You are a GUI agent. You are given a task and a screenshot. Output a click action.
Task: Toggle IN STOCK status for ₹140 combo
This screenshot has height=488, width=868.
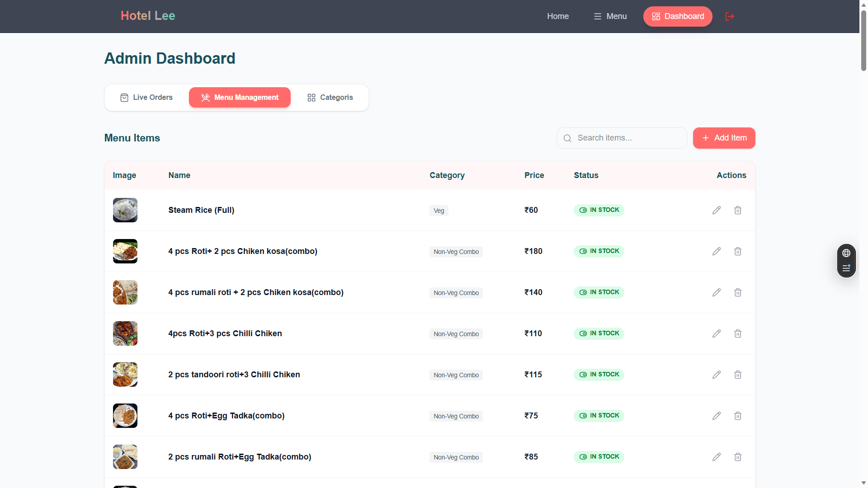click(599, 292)
